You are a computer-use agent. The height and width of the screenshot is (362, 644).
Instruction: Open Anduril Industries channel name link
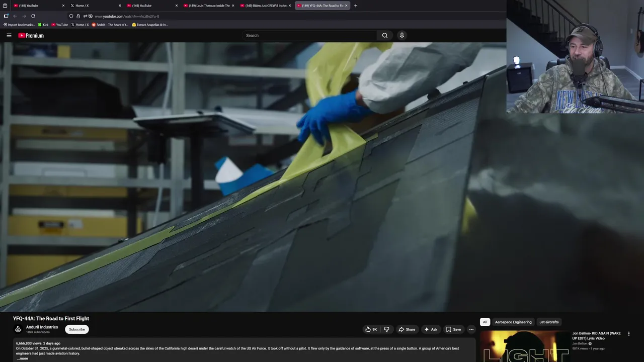click(x=42, y=327)
